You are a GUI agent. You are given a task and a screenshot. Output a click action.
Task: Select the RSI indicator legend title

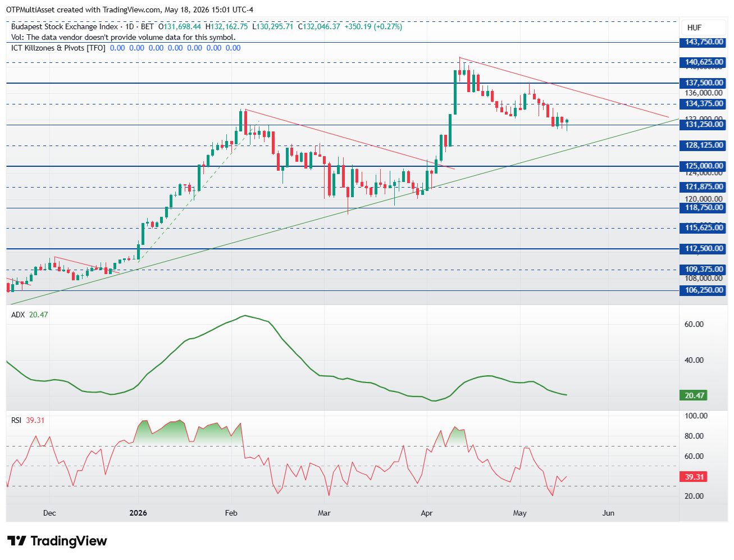coord(16,420)
